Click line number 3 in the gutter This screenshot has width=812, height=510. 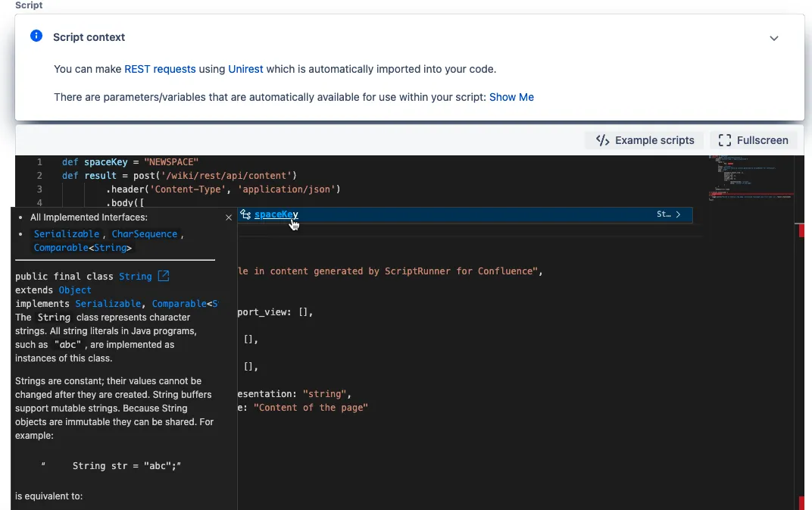39,189
